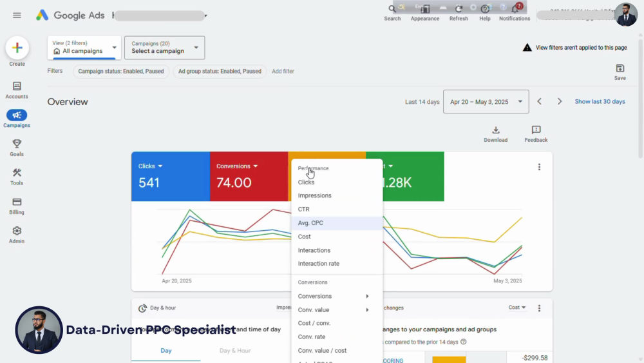This screenshot has width=644, height=363.
Task: Open Notifications bell
Action: pyautogui.click(x=515, y=8)
